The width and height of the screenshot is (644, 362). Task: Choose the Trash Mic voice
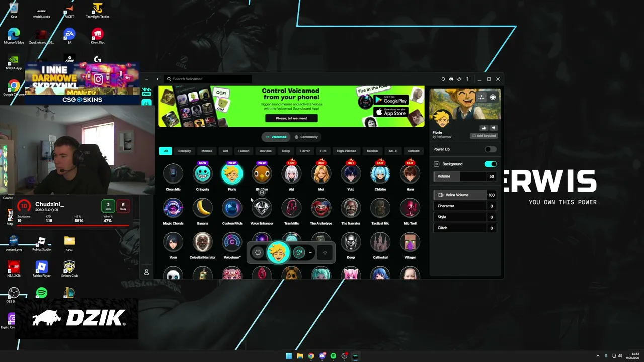click(291, 208)
